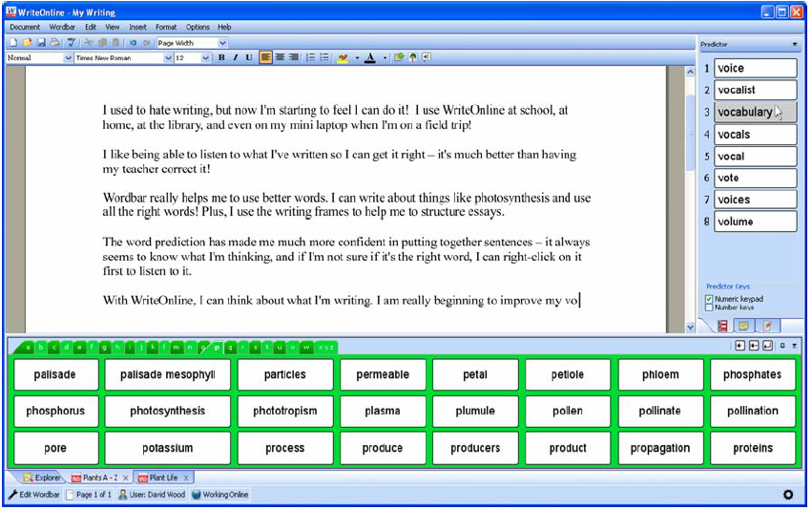Run the spell check icon
812x510 pixels.
pos(72,43)
